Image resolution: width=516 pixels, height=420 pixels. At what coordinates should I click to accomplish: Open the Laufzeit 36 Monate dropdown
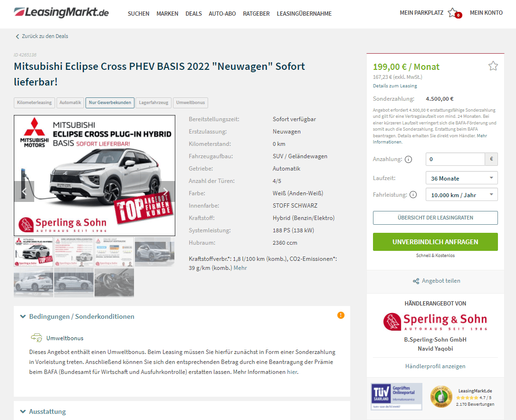461,178
